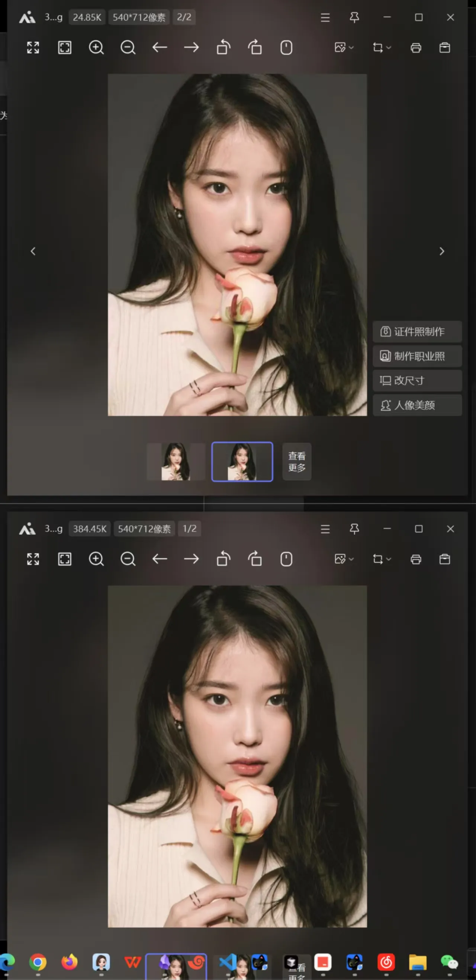This screenshot has height=980, width=476.
Task: Fit image to window in the 384.45K viewer
Action: 65,559
